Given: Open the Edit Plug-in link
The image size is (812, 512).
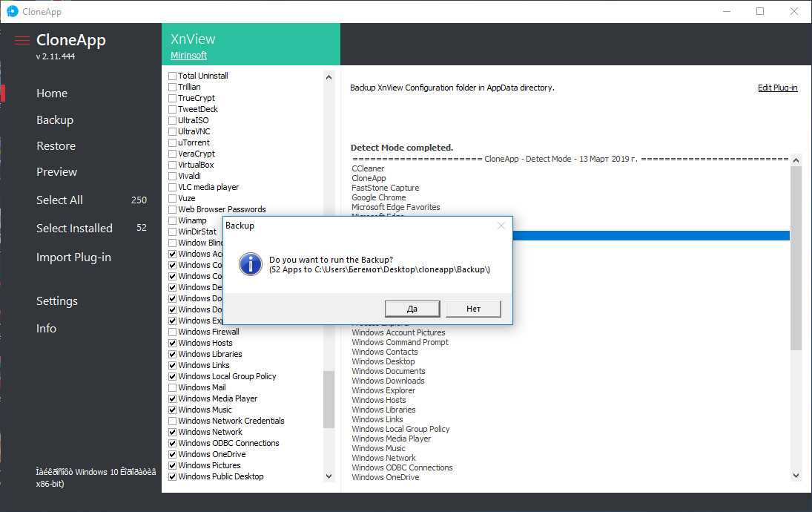Looking at the screenshot, I should [x=777, y=88].
